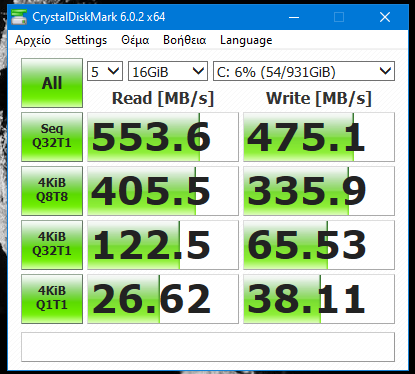Minimize the CrystalDiskMark window
This screenshot has width=415, height=374.
pyautogui.click(x=294, y=17)
